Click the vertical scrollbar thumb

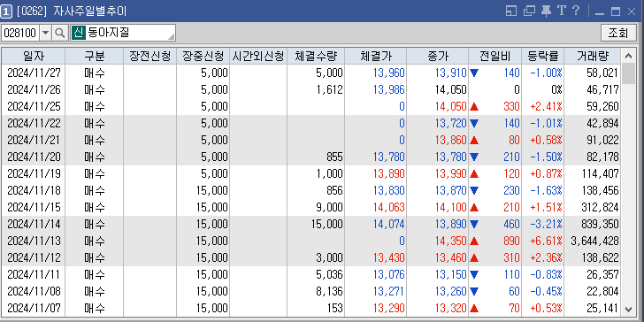point(628,73)
